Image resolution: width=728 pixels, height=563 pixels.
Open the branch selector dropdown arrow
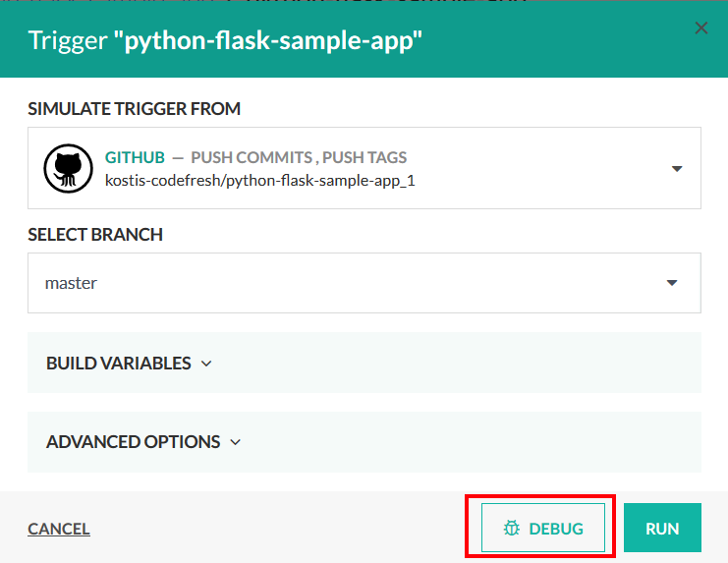coord(672,283)
